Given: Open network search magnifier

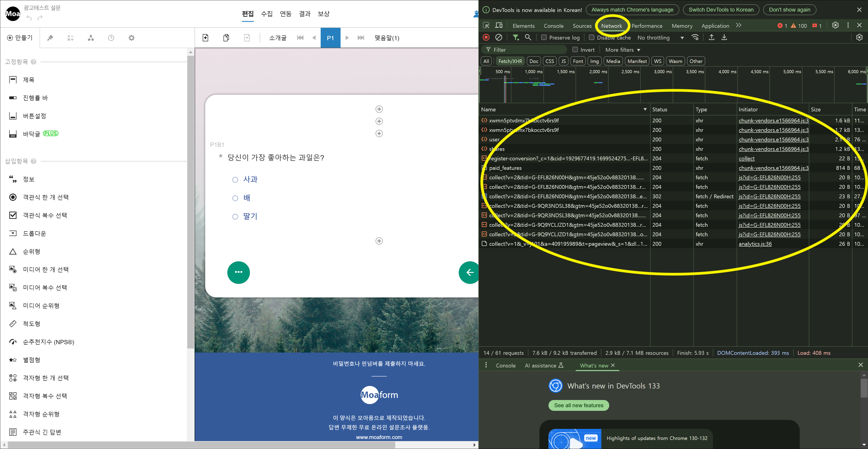Looking at the screenshot, I should (x=528, y=37).
